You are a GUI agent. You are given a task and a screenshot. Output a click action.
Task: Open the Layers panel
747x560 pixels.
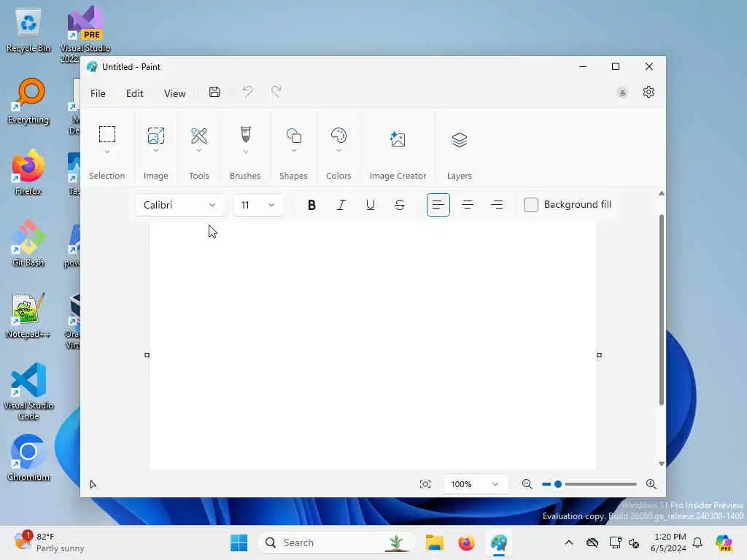pyautogui.click(x=460, y=139)
